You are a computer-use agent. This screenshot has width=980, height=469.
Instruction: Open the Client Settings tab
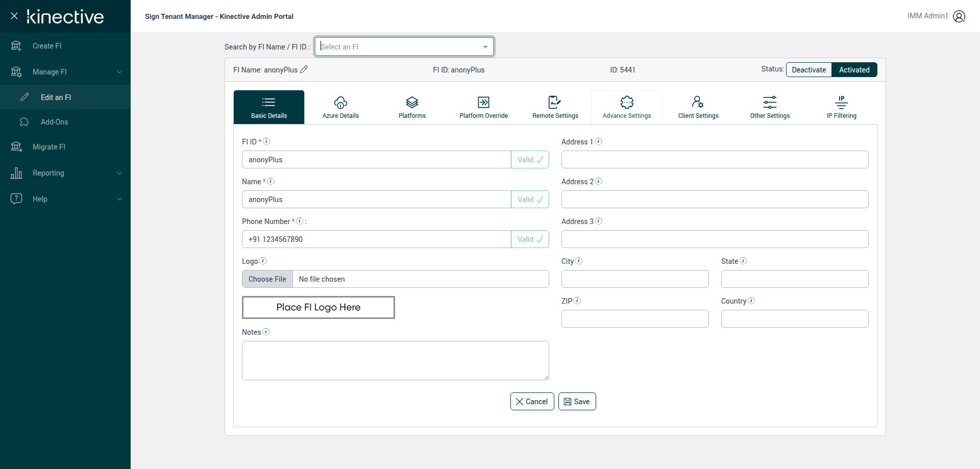tap(698, 107)
